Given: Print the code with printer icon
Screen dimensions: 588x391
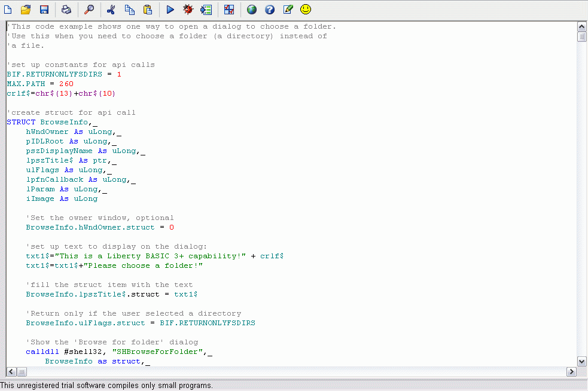Looking at the screenshot, I should coord(66,10).
